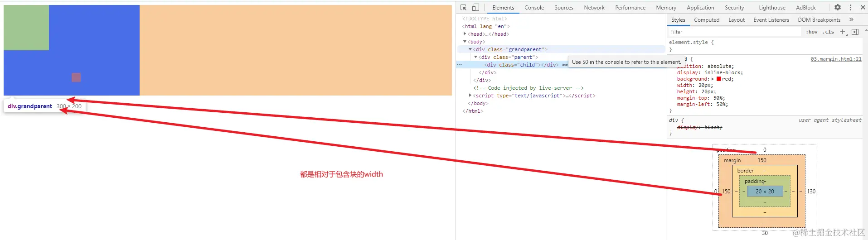
Task: Select the Event Listeners sub-tab
Action: pos(771,20)
